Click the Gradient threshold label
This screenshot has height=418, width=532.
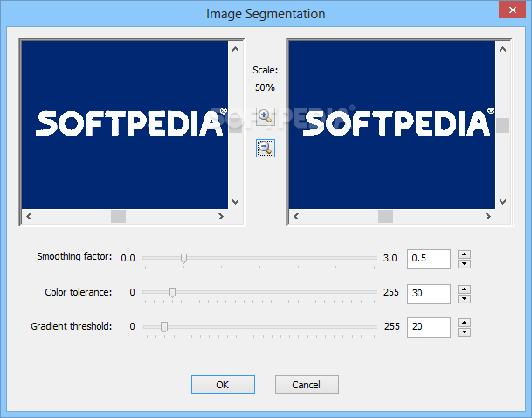point(72,326)
